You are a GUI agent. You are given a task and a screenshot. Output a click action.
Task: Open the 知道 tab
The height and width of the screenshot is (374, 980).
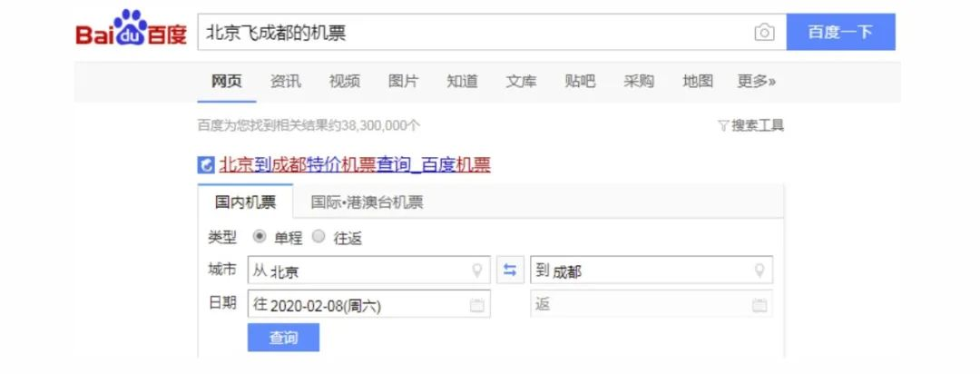coord(463,82)
